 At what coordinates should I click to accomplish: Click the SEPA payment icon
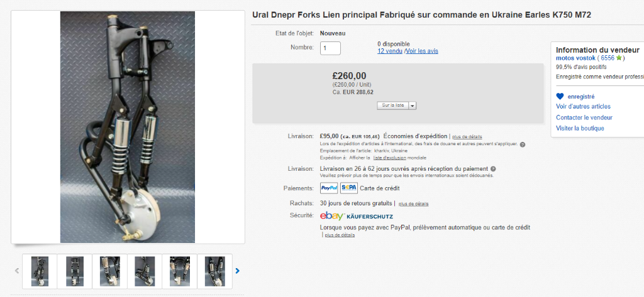(348, 188)
